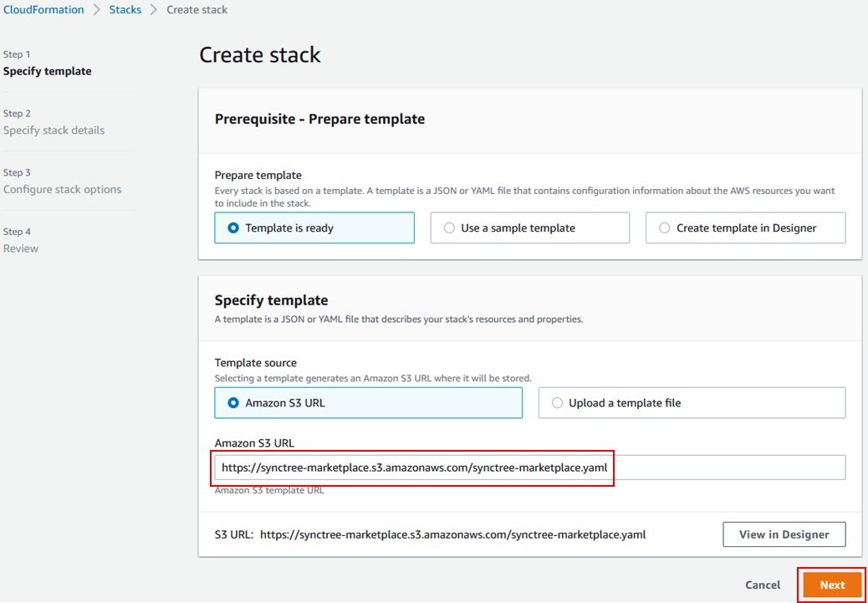Go to Step 2 Specify stack details

pyautogui.click(x=55, y=130)
